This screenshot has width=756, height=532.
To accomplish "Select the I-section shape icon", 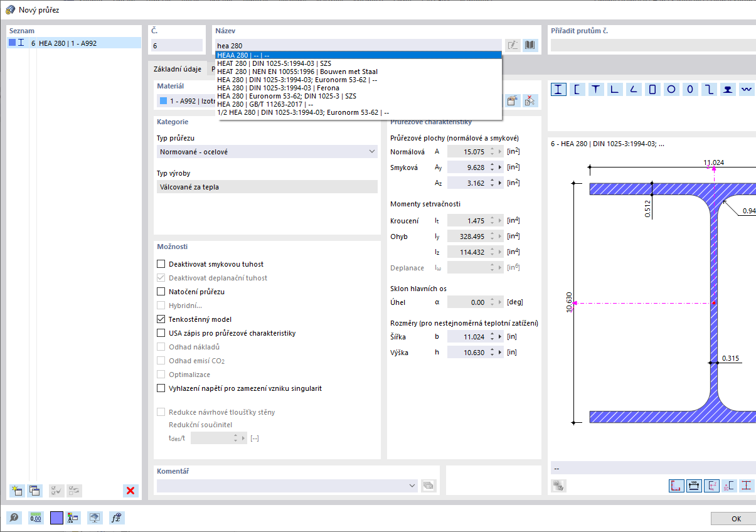I will coord(558,89).
